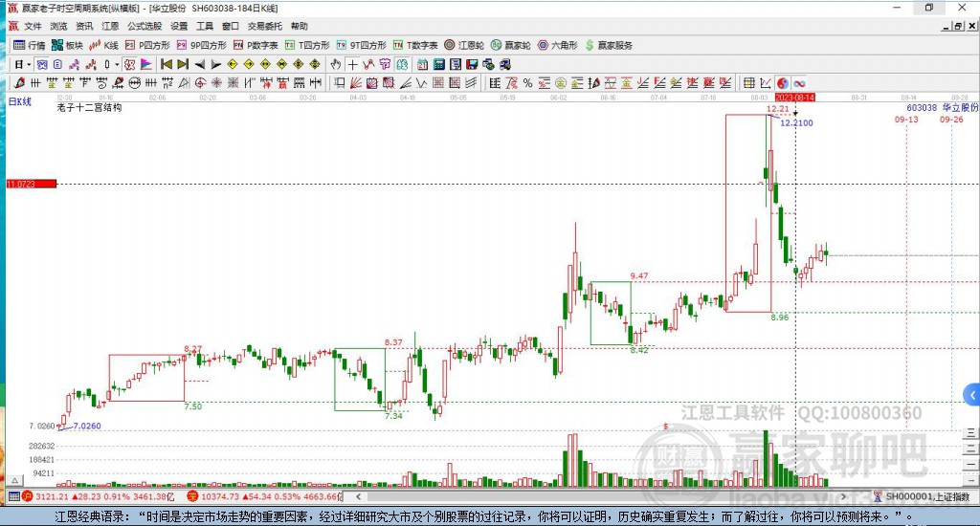Open the 公式选股 menu
980x526 pixels.
[145, 26]
